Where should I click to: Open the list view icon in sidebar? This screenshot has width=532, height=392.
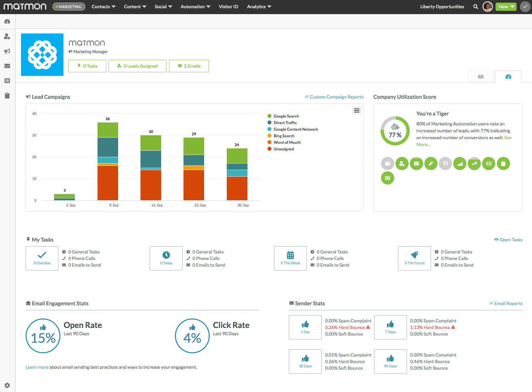7,81
